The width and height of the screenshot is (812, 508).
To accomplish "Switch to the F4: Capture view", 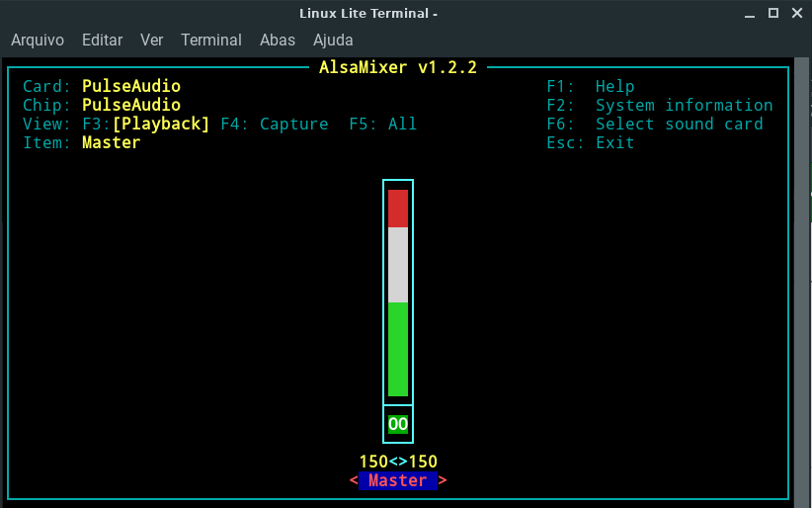I will 275,124.
